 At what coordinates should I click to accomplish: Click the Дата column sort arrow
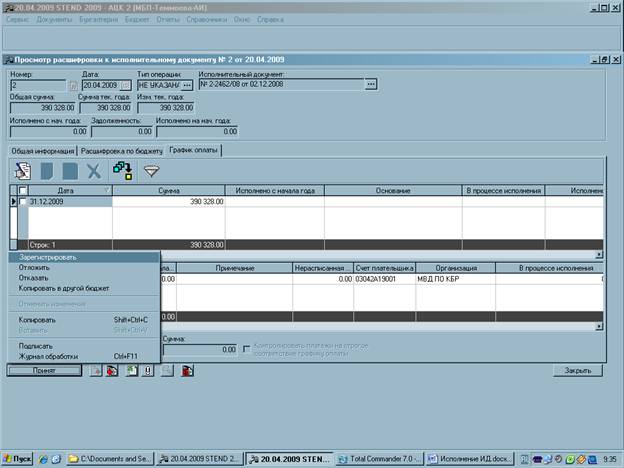click(106, 190)
